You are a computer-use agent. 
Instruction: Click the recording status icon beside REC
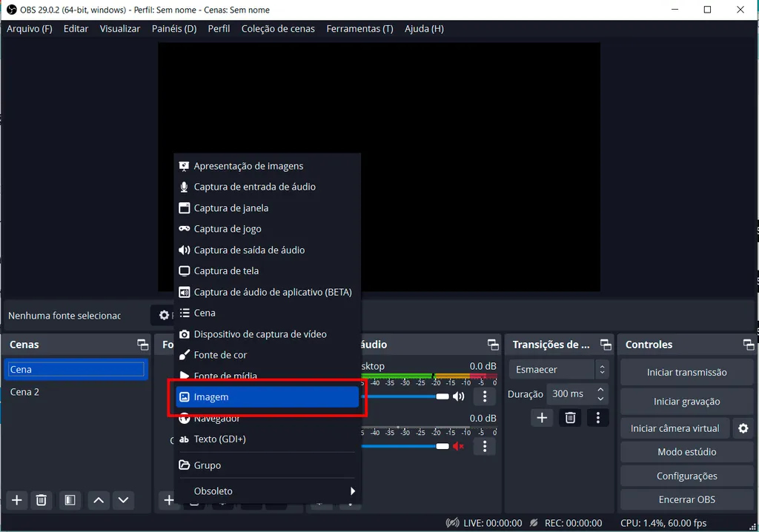534,523
